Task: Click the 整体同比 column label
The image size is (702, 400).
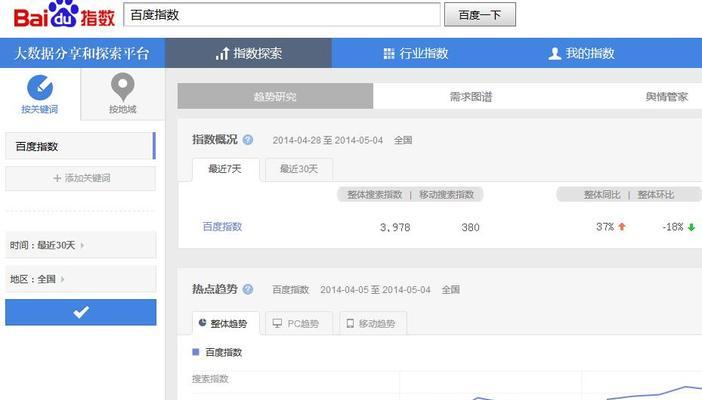Action: pyautogui.click(x=602, y=194)
